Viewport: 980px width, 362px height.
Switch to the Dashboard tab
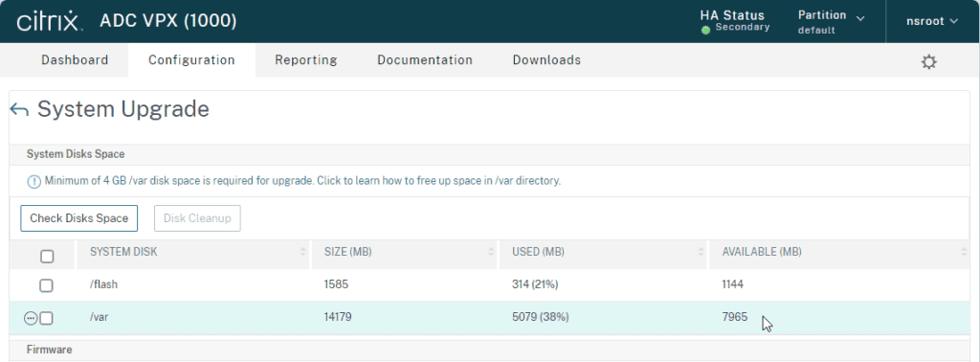(x=75, y=60)
